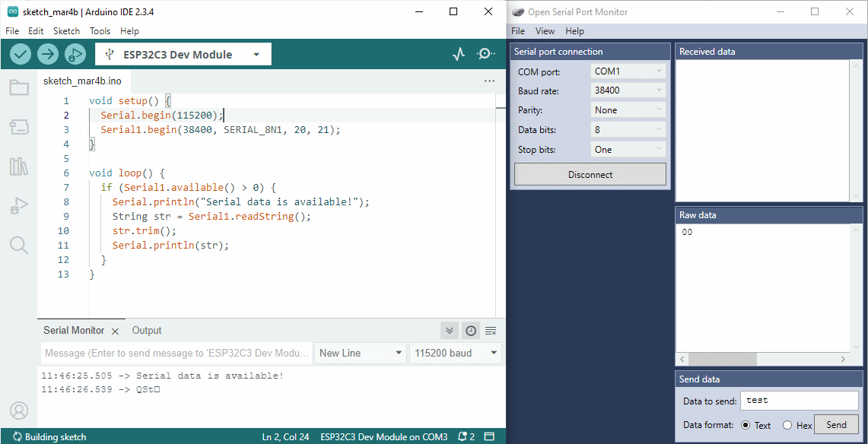This screenshot has width=868, height=444.
Task: Select the Text data format radio button
Action: [745, 425]
